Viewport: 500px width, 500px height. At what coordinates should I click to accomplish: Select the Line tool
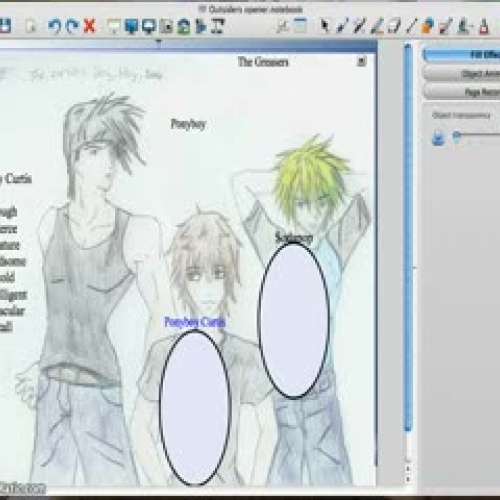pos(412,26)
